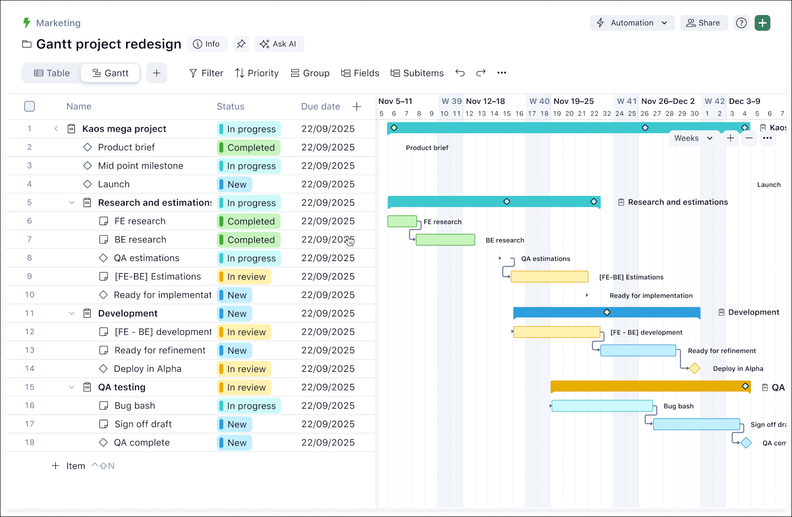Open status dropdown of Product brief row
Image resolution: width=792 pixels, height=517 pixels.
(x=249, y=147)
